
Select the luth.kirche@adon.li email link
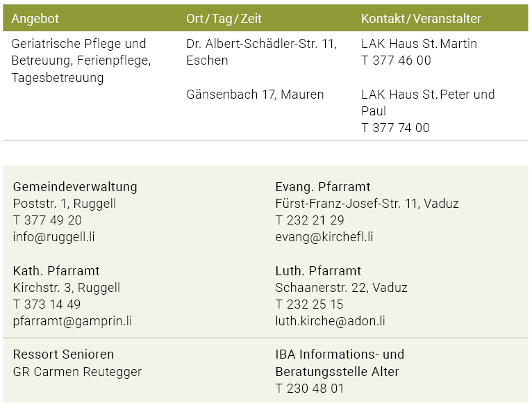click(x=330, y=321)
